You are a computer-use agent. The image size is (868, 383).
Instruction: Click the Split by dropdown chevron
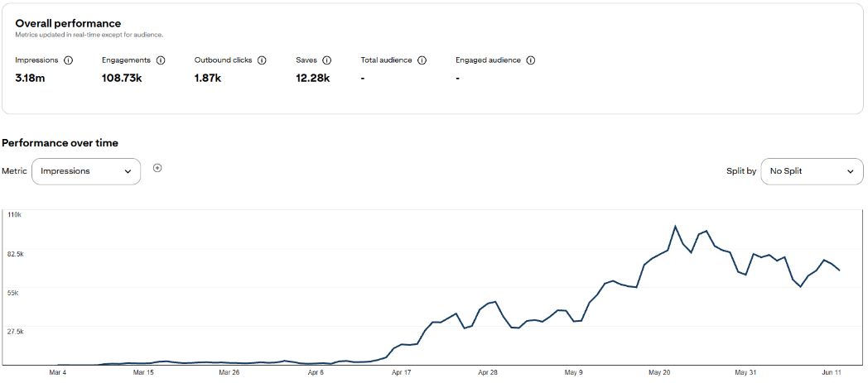tap(851, 172)
